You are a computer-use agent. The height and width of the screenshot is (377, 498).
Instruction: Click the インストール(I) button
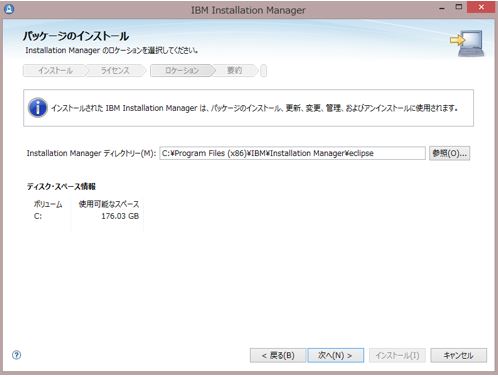point(397,355)
